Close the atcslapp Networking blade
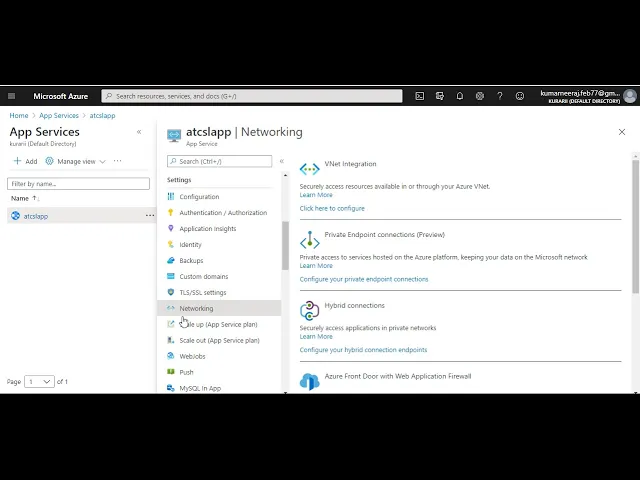 coord(622,132)
